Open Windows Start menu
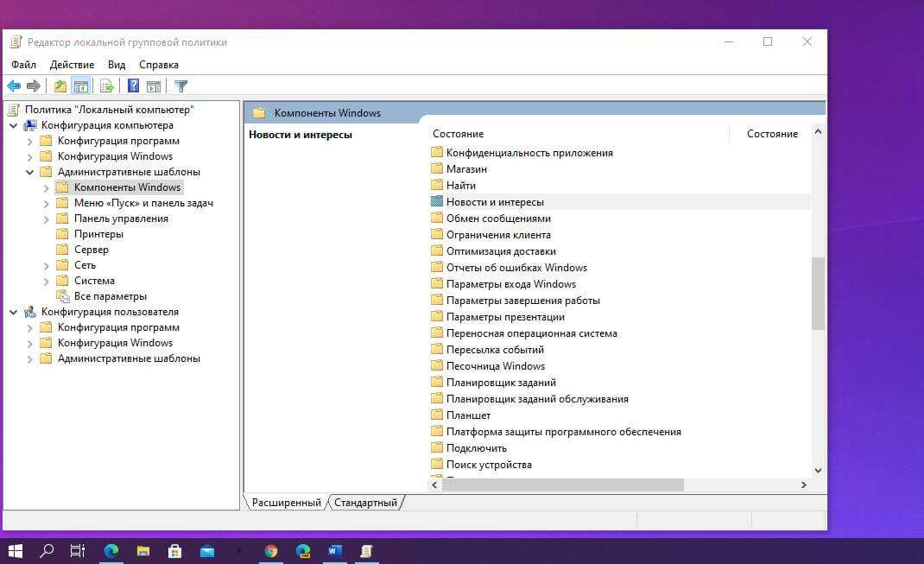The image size is (924, 564). pyautogui.click(x=16, y=551)
